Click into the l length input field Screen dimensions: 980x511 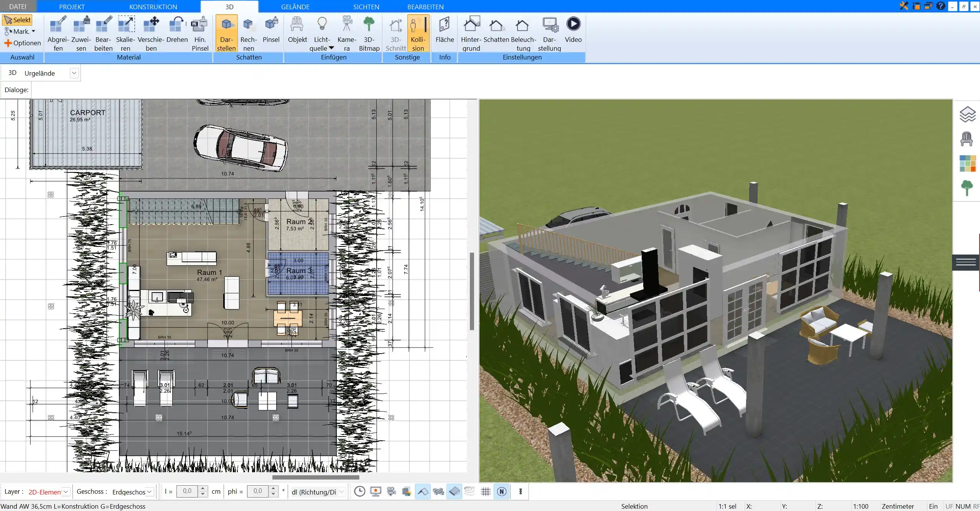187,491
